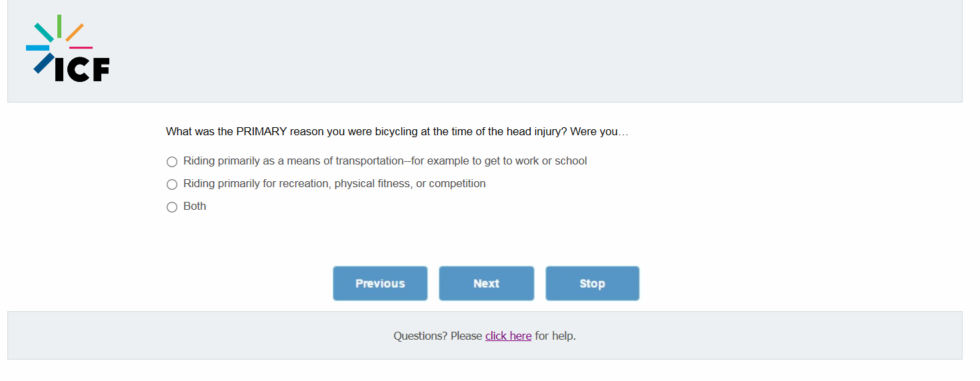The image size is (980, 381).
Task: Select the transportation radio button
Action: click(x=172, y=162)
